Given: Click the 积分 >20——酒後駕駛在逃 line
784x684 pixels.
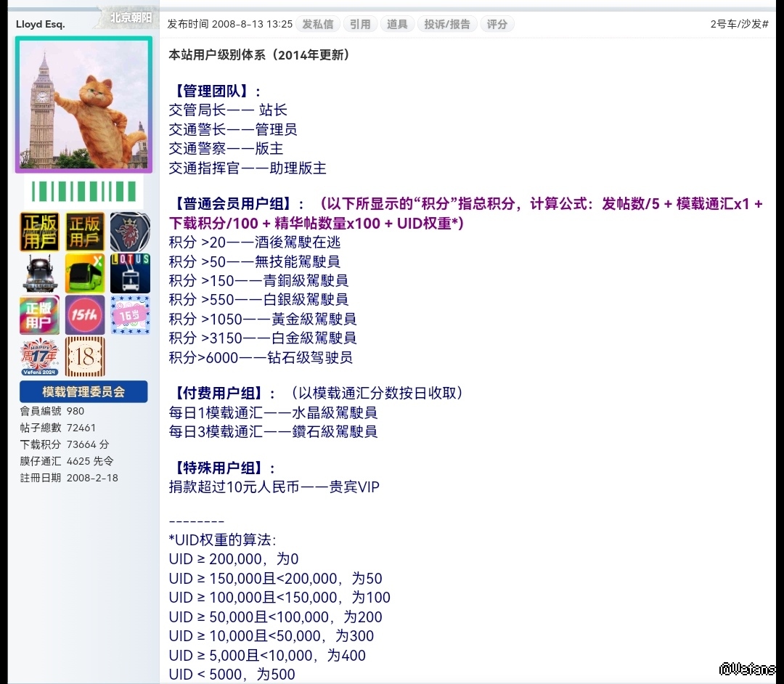Looking at the screenshot, I should (x=255, y=243).
